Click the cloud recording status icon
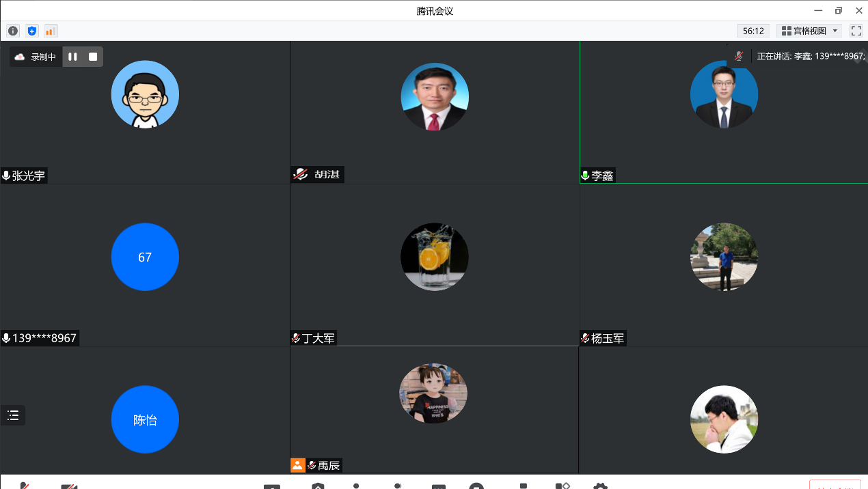 click(x=20, y=57)
